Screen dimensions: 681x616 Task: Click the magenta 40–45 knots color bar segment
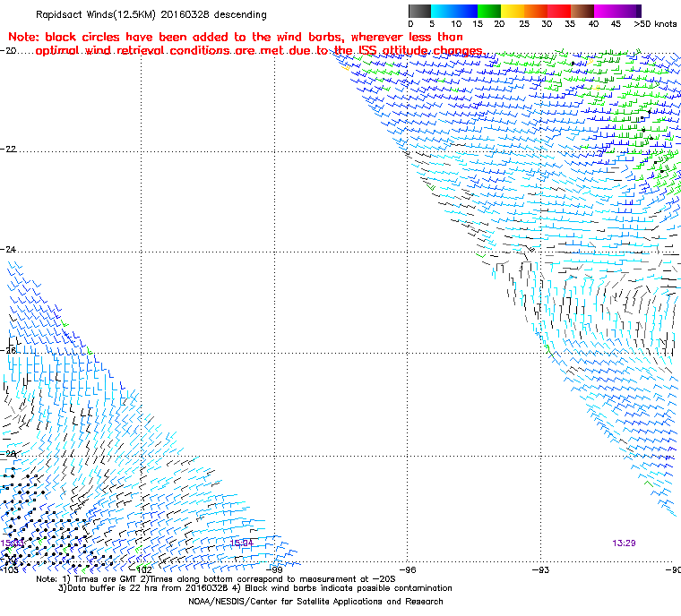tap(606, 11)
